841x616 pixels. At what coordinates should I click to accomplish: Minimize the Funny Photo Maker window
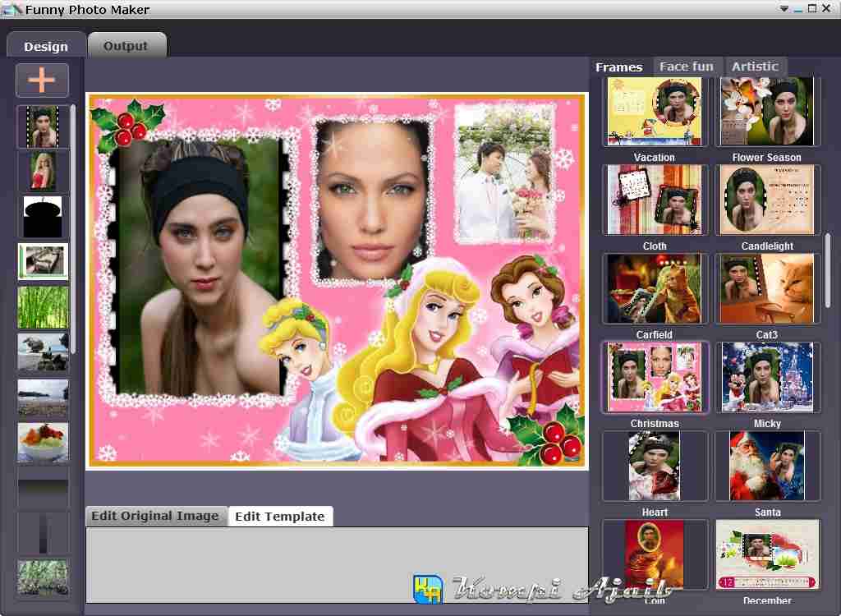pos(798,9)
